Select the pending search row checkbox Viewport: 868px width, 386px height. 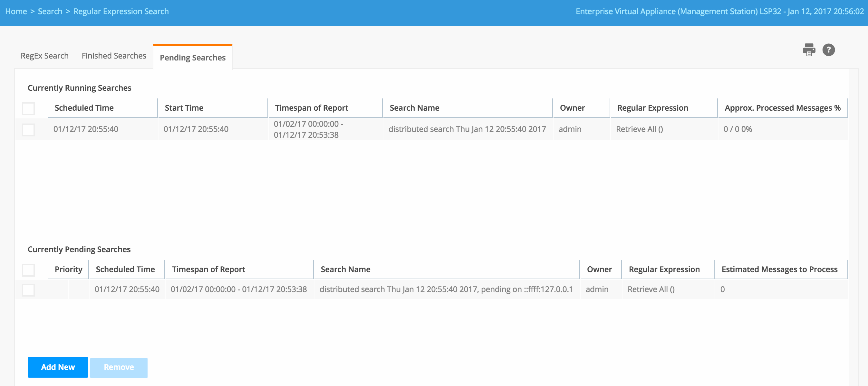point(28,290)
